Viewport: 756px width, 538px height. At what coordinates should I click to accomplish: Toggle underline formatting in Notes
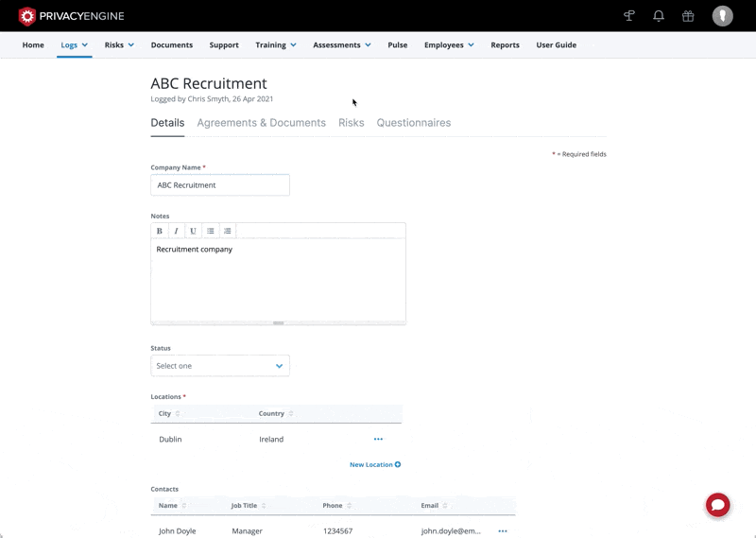point(193,231)
